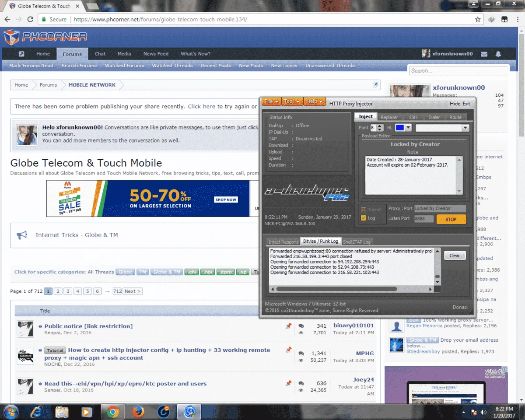
Task: Open the Tool menu in HTTP Proxy Injector
Action: point(291,101)
